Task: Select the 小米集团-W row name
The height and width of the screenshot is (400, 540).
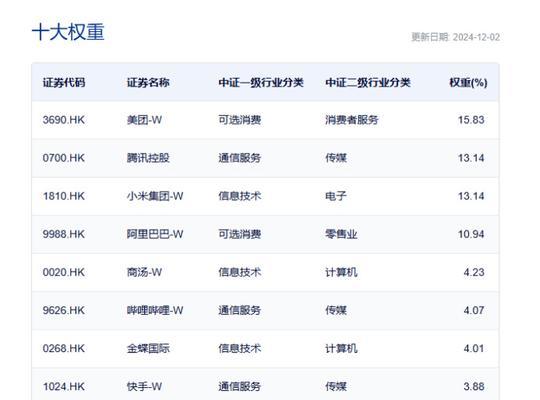Action: point(155,196)
